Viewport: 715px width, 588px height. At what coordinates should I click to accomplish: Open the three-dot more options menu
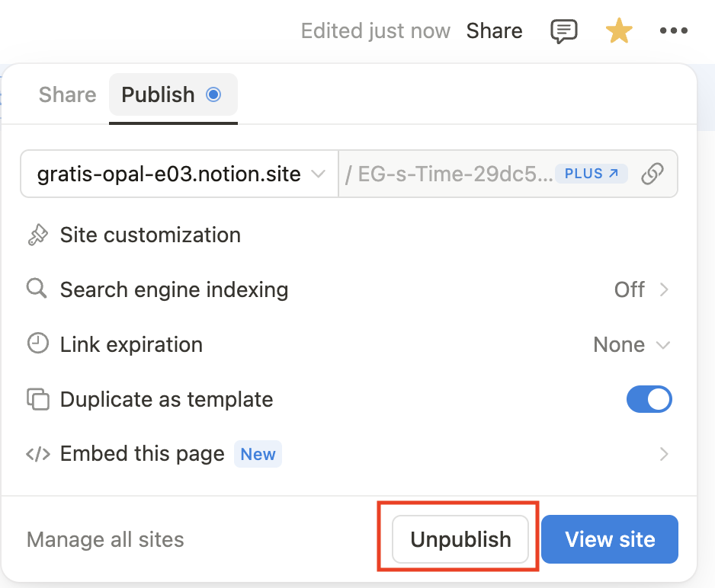coord(674,31)
